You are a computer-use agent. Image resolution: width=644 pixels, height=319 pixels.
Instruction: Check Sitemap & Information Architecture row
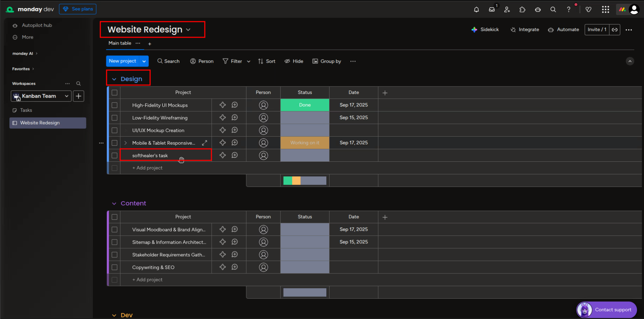pyautogui.click(x=115, y=242)
